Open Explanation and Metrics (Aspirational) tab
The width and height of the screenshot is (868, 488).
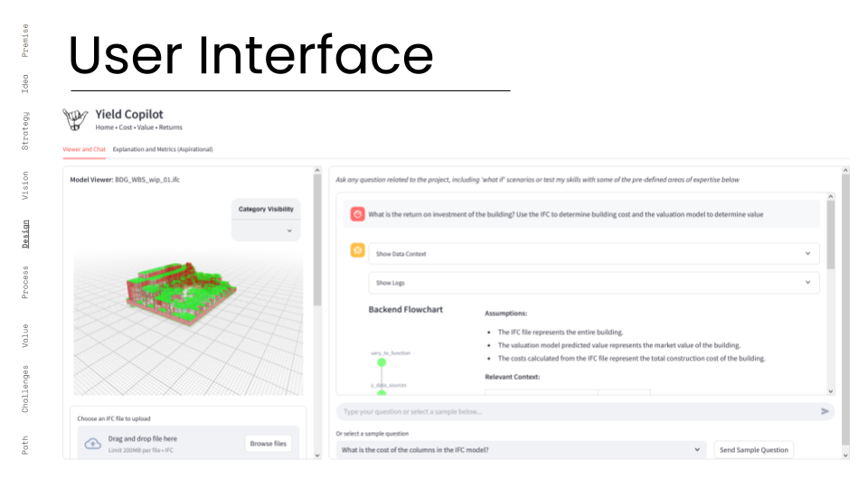[x=163, y=149]
